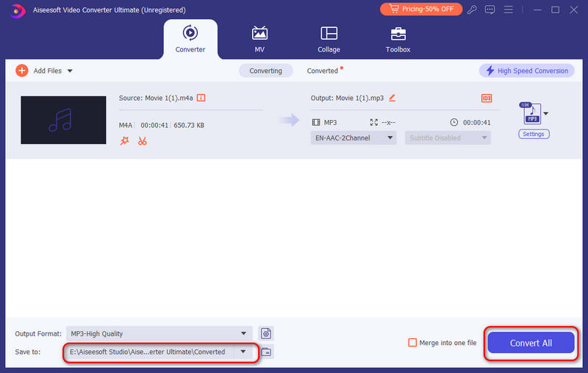Viewport: 588px width, 373px height.
Task: Open the EN-AAC-2Channel audio track dropdown
Action: tap(354, 138)
